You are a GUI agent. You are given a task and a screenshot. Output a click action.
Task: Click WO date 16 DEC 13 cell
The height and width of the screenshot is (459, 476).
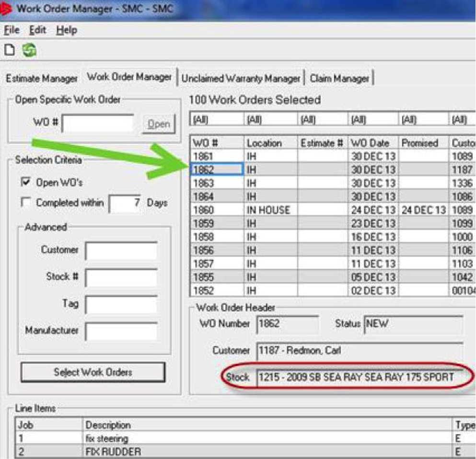coord(373,237)
